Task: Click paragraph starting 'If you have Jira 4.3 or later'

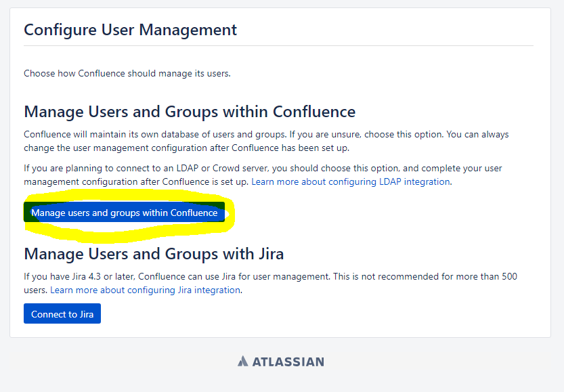Action: pyautogui.click(x=271, y=284)
